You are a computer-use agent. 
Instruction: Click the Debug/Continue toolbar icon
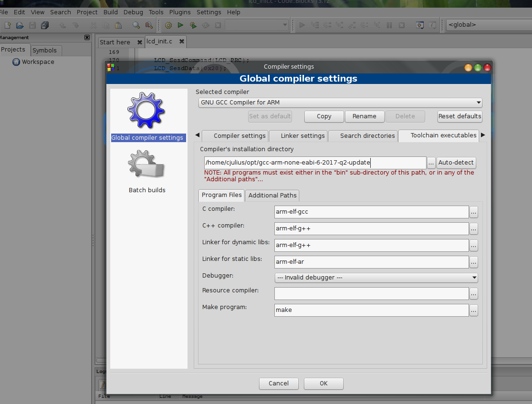302,25
